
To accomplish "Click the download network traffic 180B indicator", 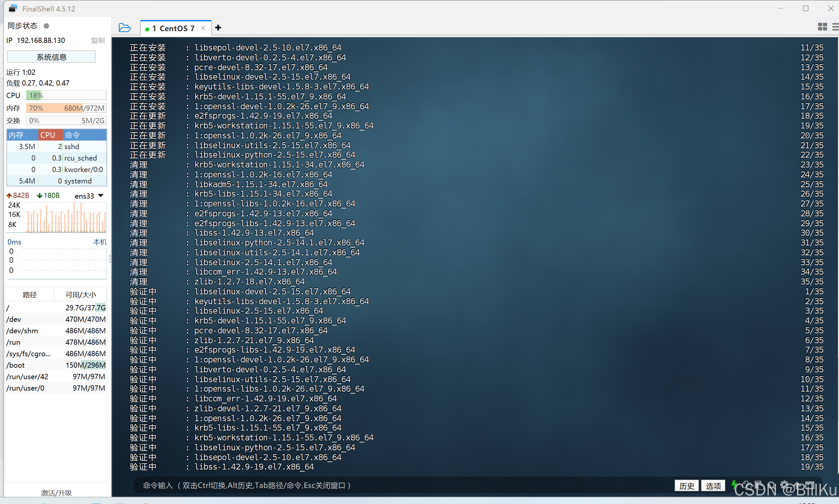I will 48,196.
